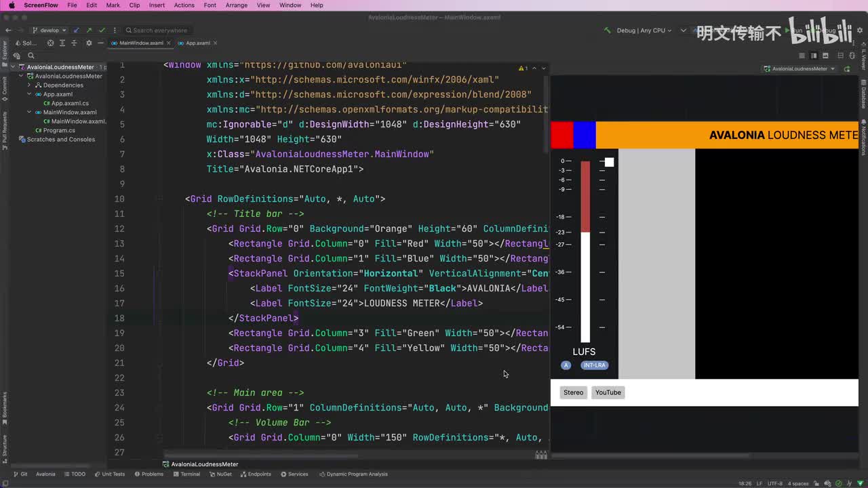Open the Problems tool window
Viewport: 868px width, 488px height.
pyautogui.click(x=149, y=474)
